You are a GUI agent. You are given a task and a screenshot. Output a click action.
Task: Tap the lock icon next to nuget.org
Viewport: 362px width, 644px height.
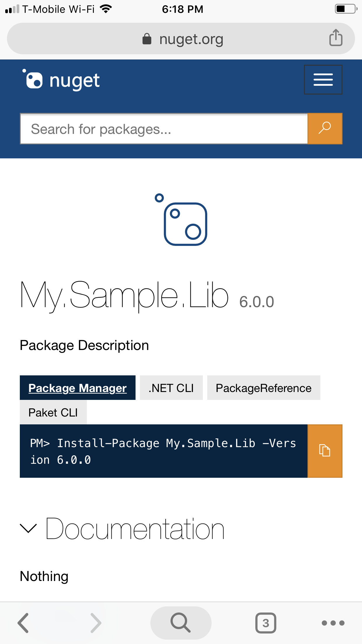click(x=147, y=38)
